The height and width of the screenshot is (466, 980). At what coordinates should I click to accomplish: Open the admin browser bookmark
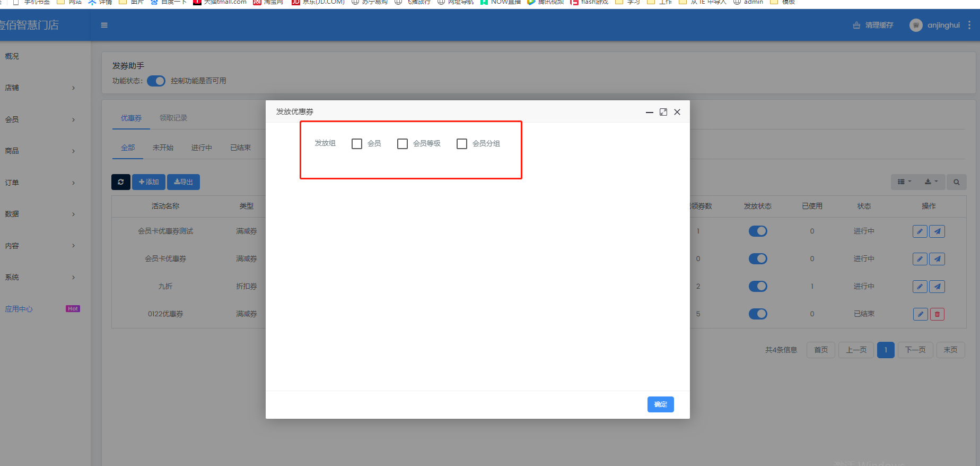[748, 2]
